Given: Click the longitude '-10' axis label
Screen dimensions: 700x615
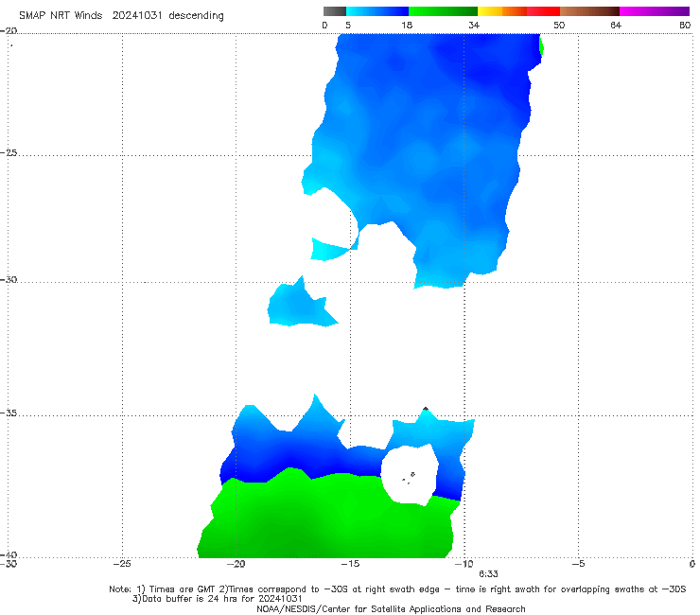Looking at the screenshot, I should coord(464,564).
